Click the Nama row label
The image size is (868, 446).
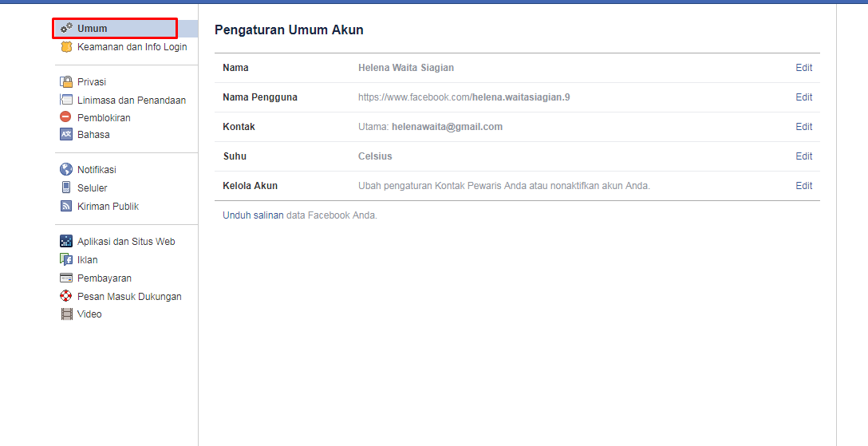[235, 68]
